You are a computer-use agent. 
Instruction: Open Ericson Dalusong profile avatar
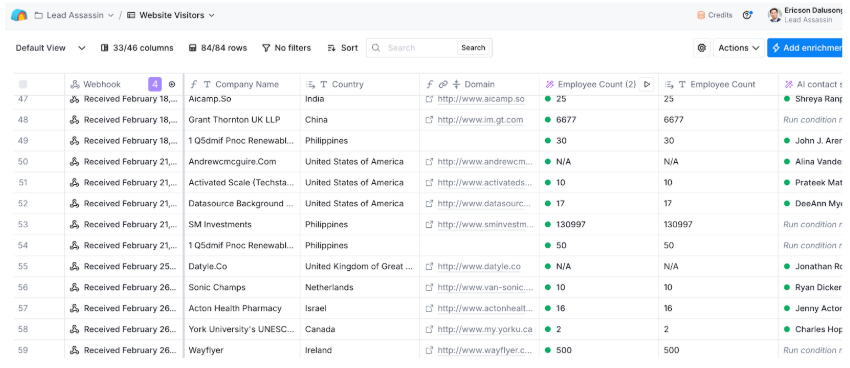(775, 15)
